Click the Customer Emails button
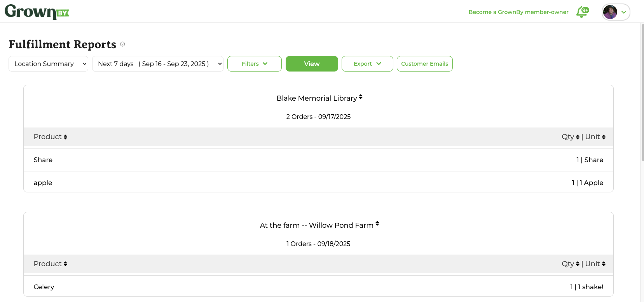The height and width of the screenshot is (302, 644). pyautogui.click(x=424, y=64)
